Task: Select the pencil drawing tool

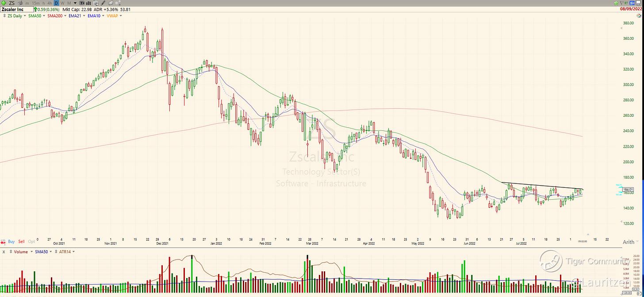Action: (103, 3)
